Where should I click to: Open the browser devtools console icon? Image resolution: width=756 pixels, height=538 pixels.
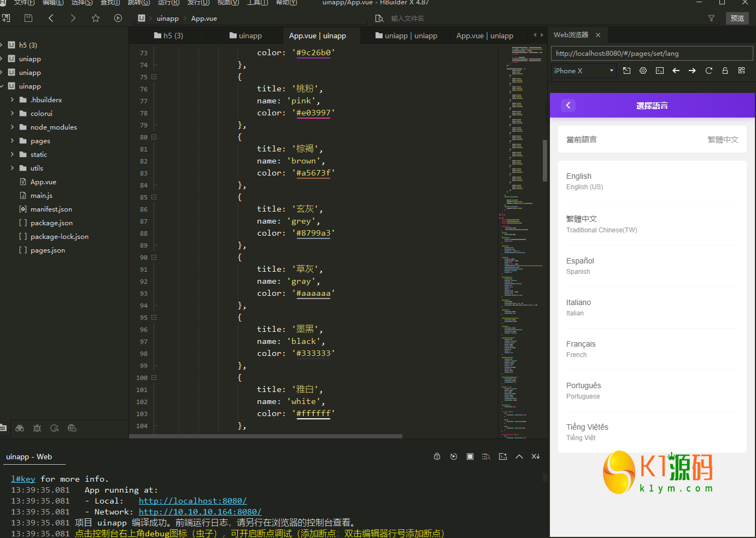[660, 71]
